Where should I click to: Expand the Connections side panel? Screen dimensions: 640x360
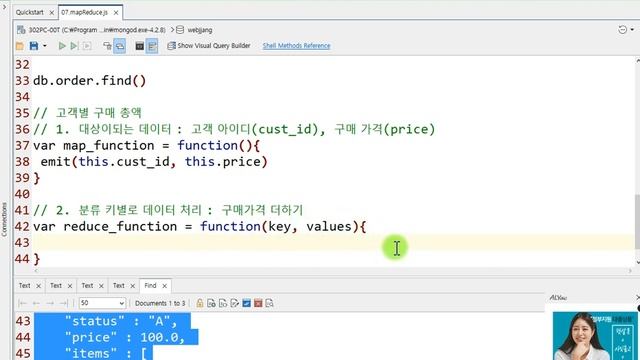click(4, 219)
